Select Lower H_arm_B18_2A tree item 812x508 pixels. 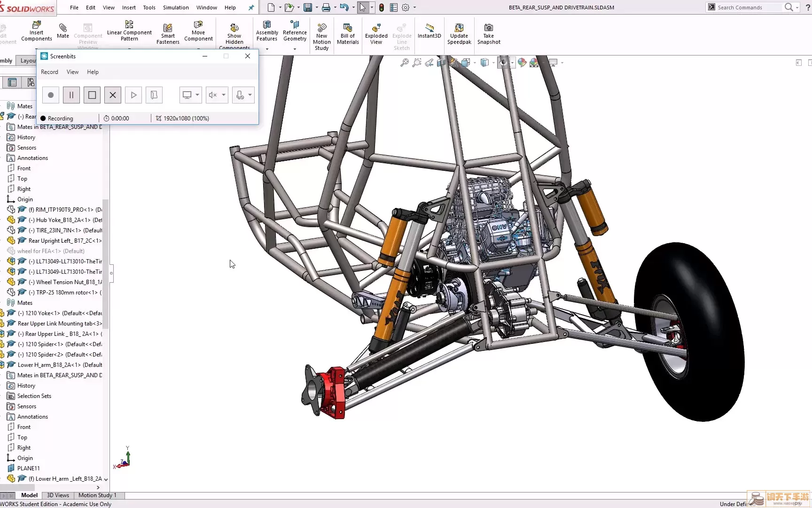pyautogui.click(x=59, y=365)
